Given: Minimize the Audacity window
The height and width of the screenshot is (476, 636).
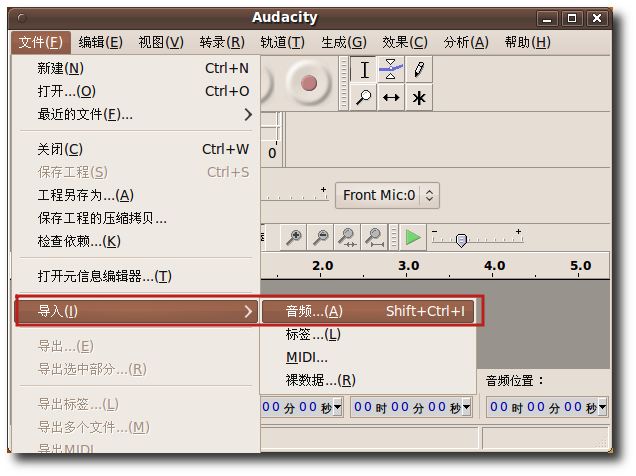Looking at the screenshot, I should click(x=547, y=18).
